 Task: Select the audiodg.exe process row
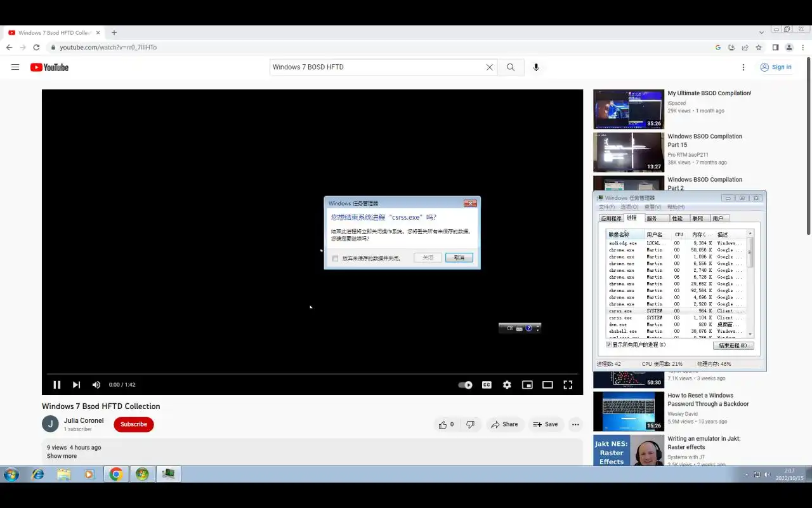coord(676,243)
